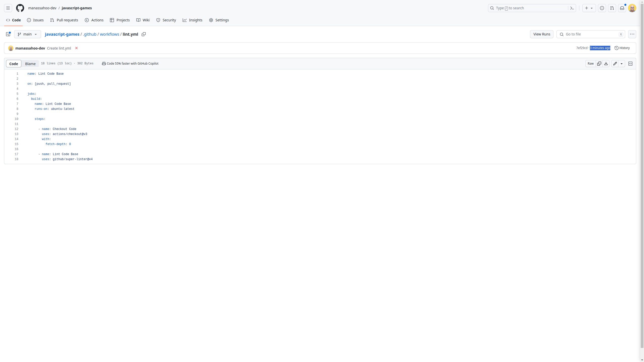
Task: Open the command palette icon in search
Action: [572, 8]
